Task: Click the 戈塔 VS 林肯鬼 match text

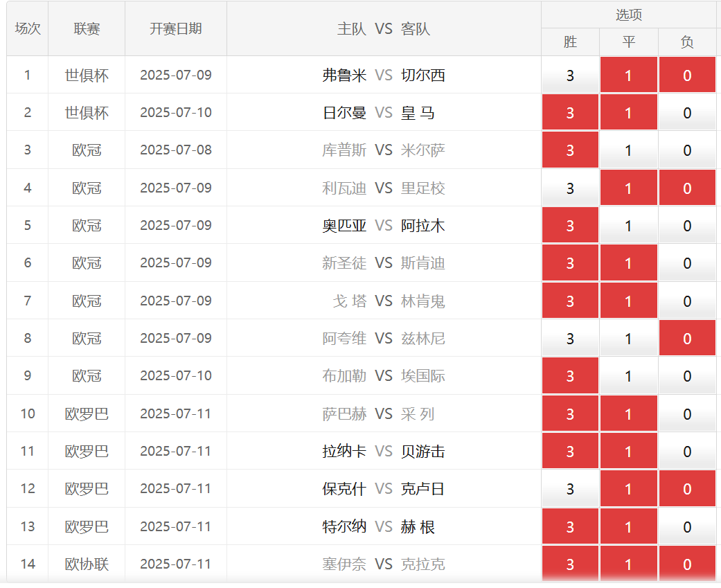Action: pos(389,301)
